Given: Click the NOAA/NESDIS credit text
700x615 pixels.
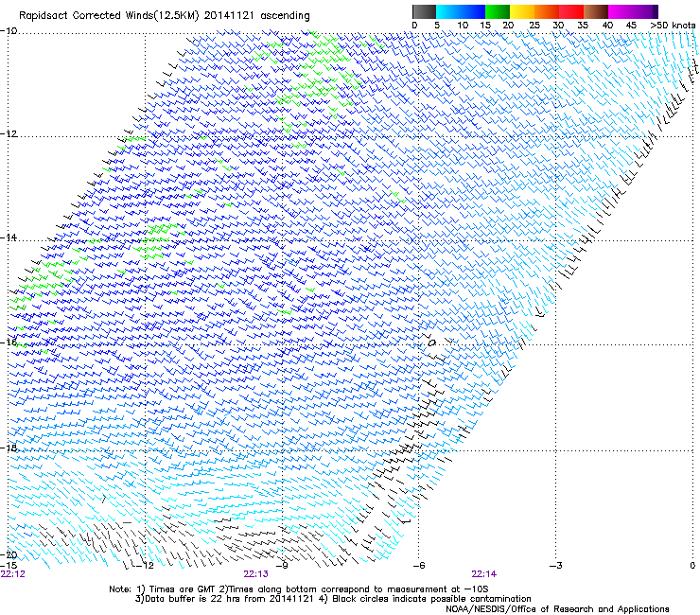Looking at the screenshot, I should click(557, 609).
